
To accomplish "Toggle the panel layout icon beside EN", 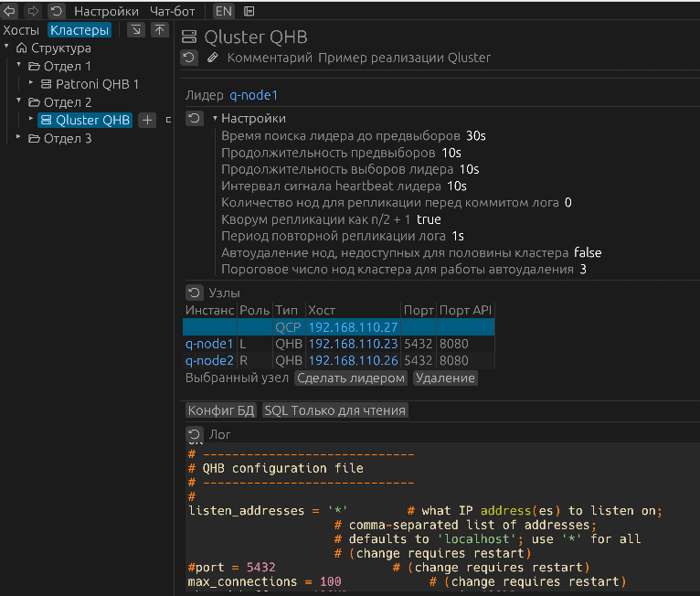I will point(249,11).
